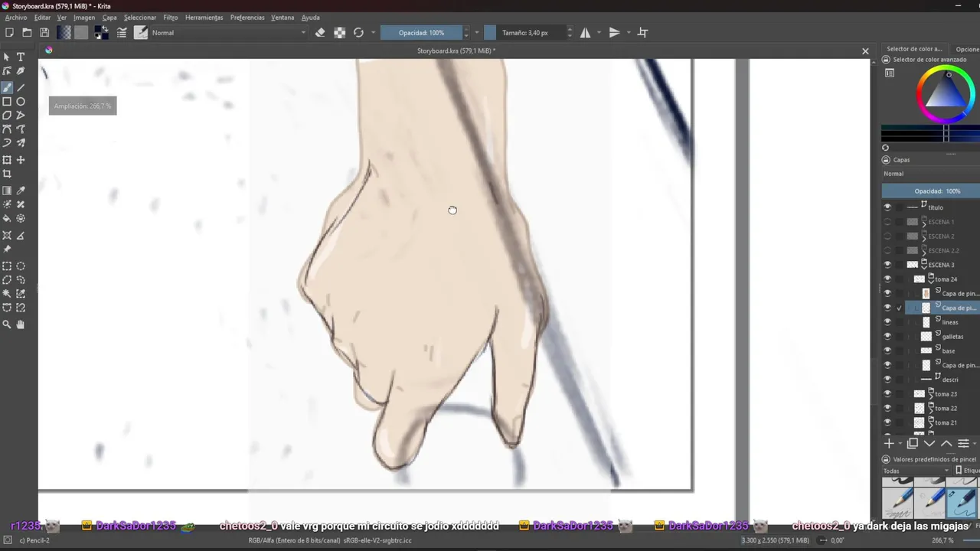Viewport: 980px width, 551px height.
Task: Open the Imagen menu
Action: coord(84,18)
